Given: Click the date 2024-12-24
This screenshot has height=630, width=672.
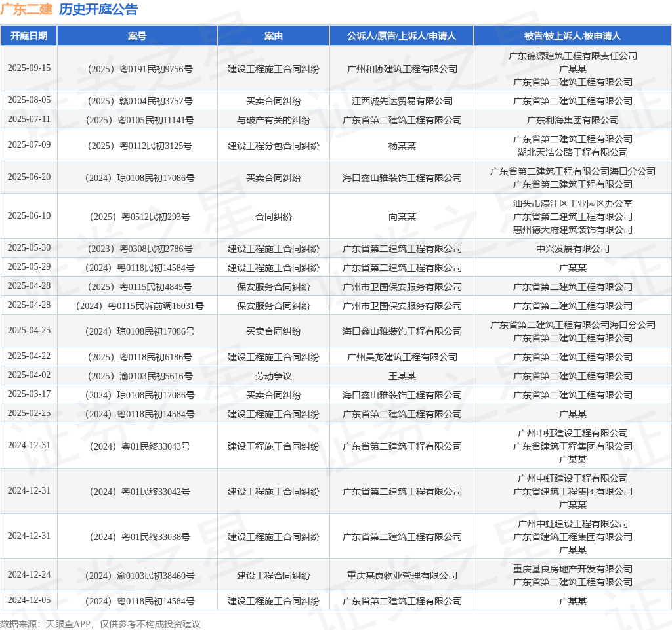Looking at the screenshot, I should [x=29, y=575].
